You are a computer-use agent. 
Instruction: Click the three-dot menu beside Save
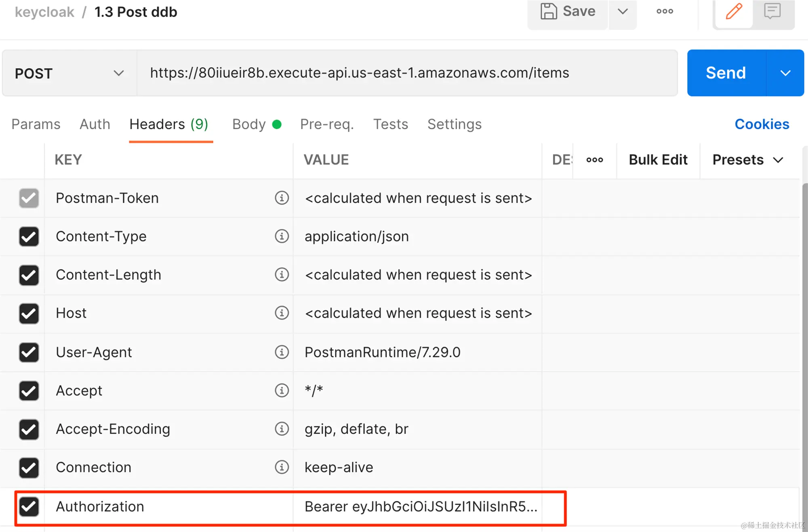(665, 12)
